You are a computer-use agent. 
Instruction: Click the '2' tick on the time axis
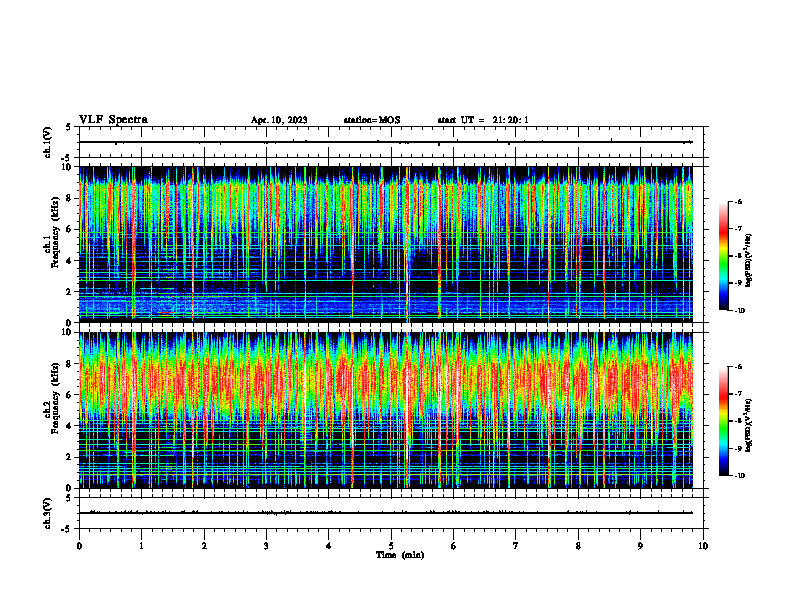204,546
